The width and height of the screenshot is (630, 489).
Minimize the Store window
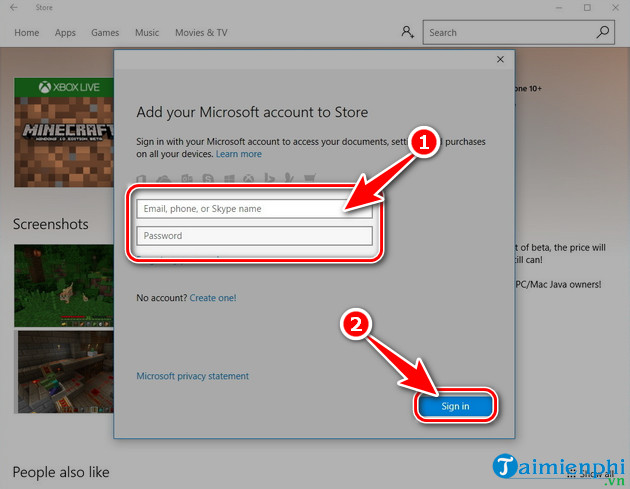coord(559,8)
